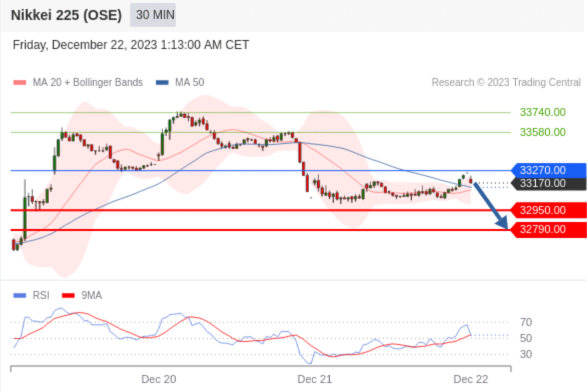587x391 pixels.
Task: Click the Dec 20 date axis label
Action: coord(159,379)
